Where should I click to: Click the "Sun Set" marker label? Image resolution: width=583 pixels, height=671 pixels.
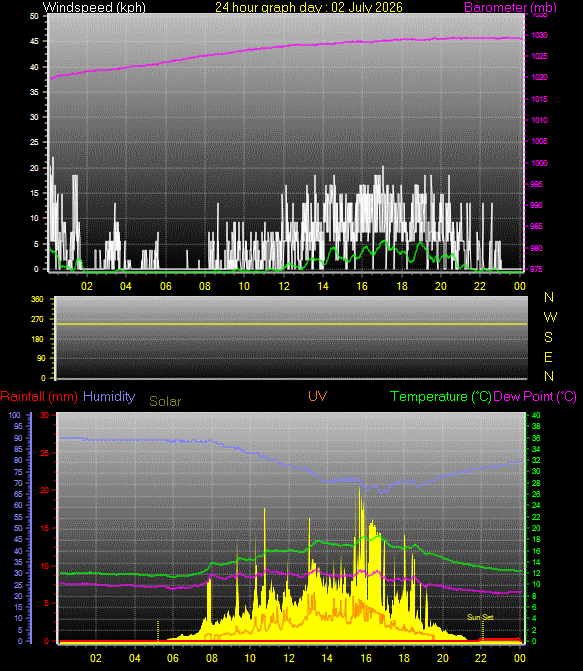tap(480, 617)
